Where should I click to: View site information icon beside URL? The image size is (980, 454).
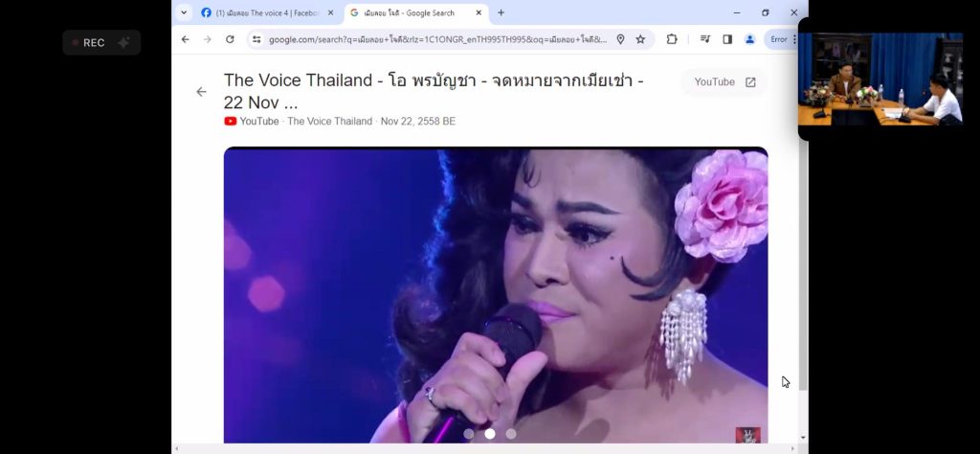256,39
